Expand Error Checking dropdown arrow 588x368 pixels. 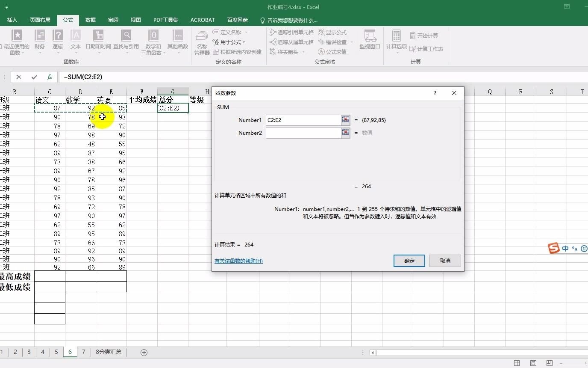[352, 42]
